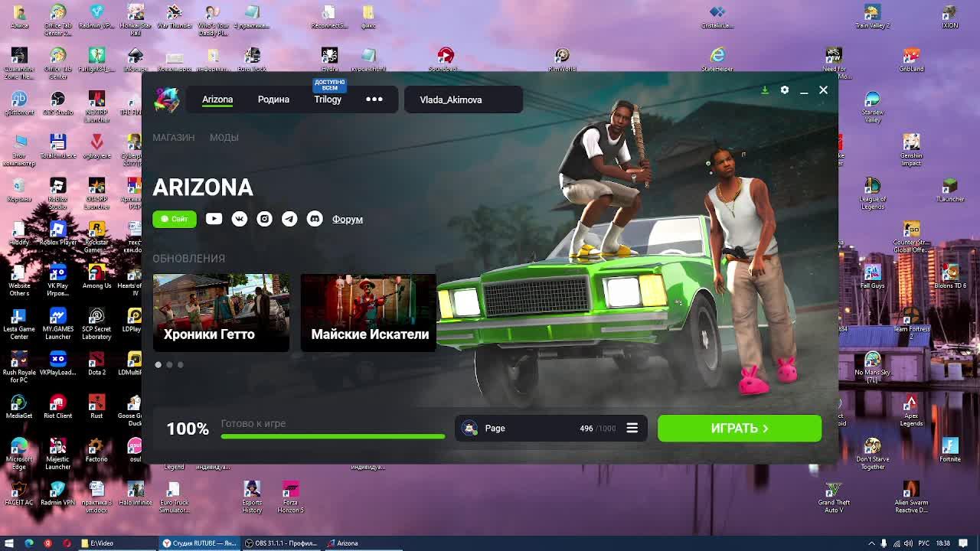
Task: Click the download icon in launcher header
Action: 764,90
